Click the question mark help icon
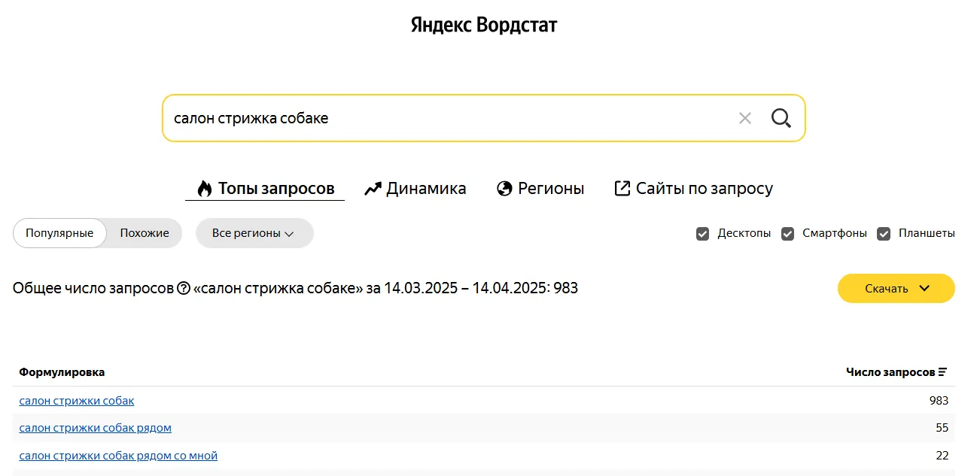Screen dimensions: 980x476 coord(184,288)
